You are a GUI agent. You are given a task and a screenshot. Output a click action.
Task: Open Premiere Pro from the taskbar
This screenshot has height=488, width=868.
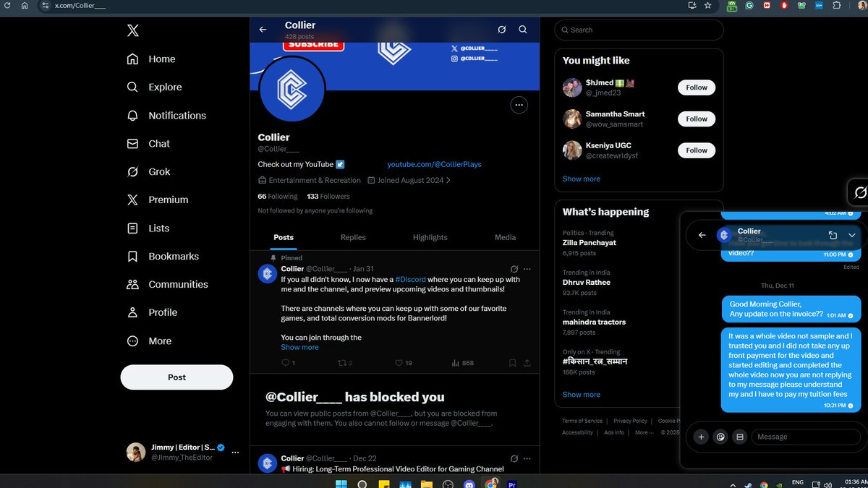(511, 484)
